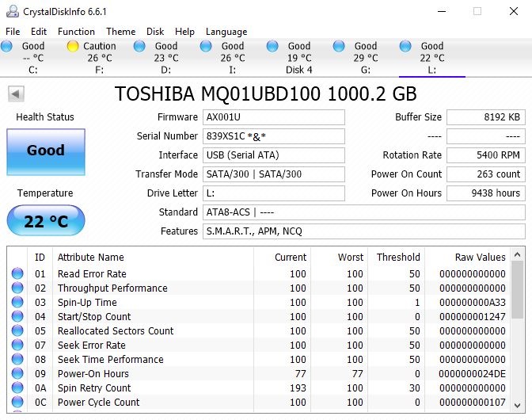The width and height of the screenshot is (532, 420).
Task: Click status orb for Seek Time Performance row
Action: coord(17,359)
